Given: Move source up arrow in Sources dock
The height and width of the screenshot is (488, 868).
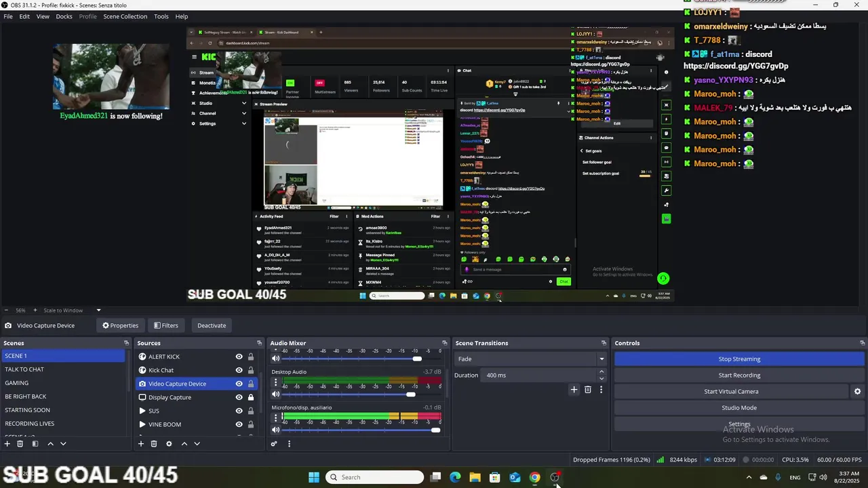Looking at the screenshot, I should tap(184, 444).
